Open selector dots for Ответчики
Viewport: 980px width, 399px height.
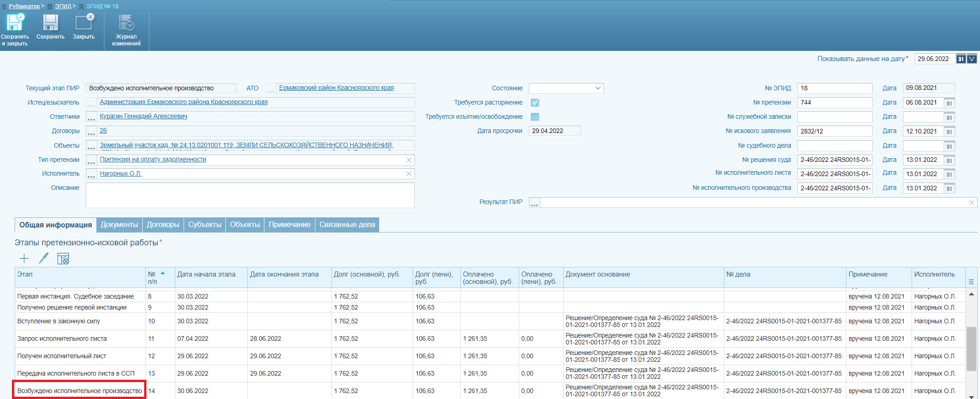coord(91,117)
